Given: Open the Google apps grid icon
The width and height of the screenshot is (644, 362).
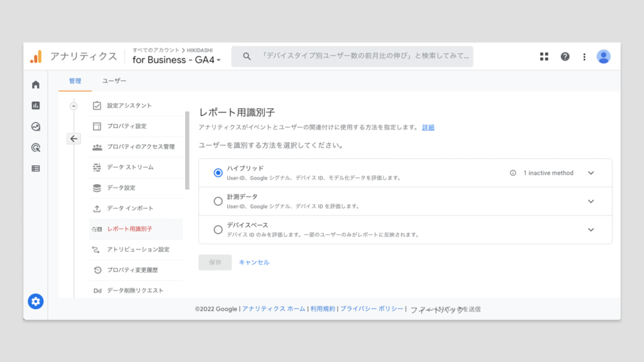Looking at the screenshot, I should tap(545, 57).
